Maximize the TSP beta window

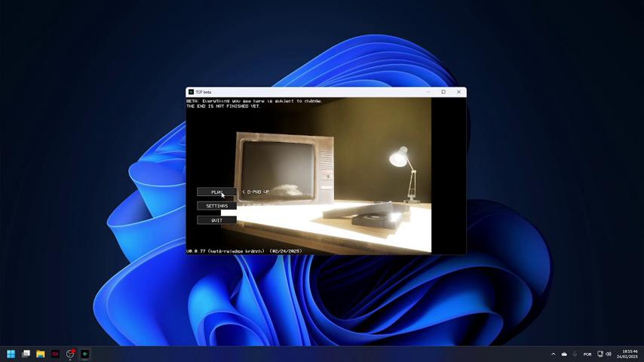coord(443,92)
